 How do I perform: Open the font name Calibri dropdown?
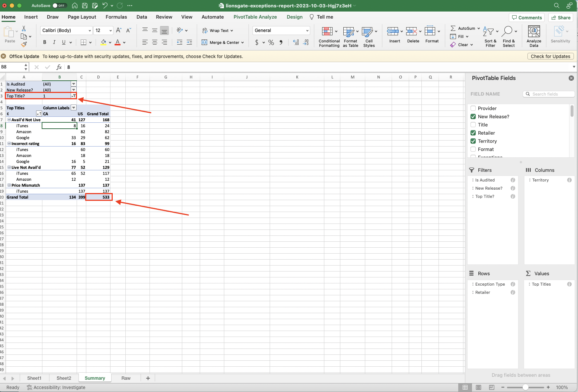pyautogui.click(x=90, y=30)
